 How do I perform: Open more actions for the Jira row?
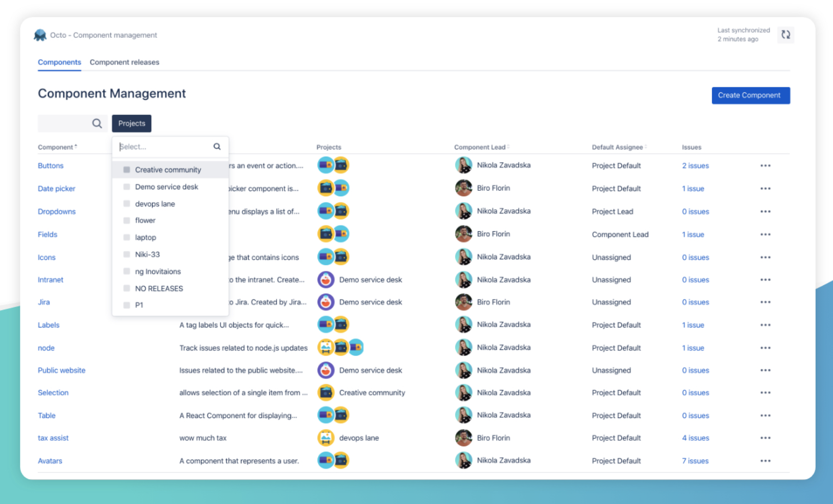click(765, 303)
